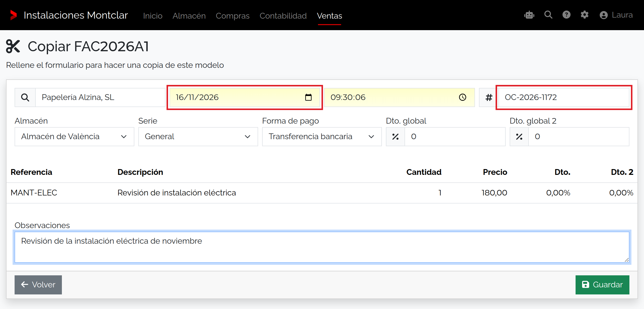
Task: Focus the Dto. global 2 value field
Action: (x=579, y=137)
